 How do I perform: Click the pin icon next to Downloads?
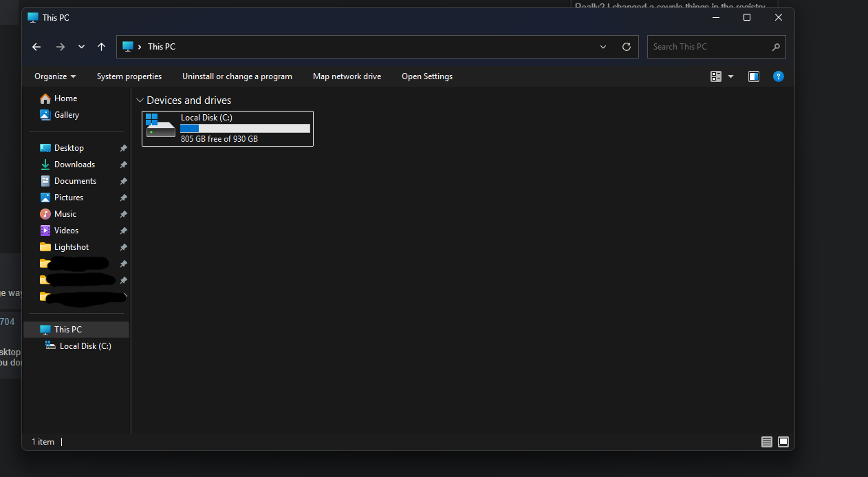123,165
